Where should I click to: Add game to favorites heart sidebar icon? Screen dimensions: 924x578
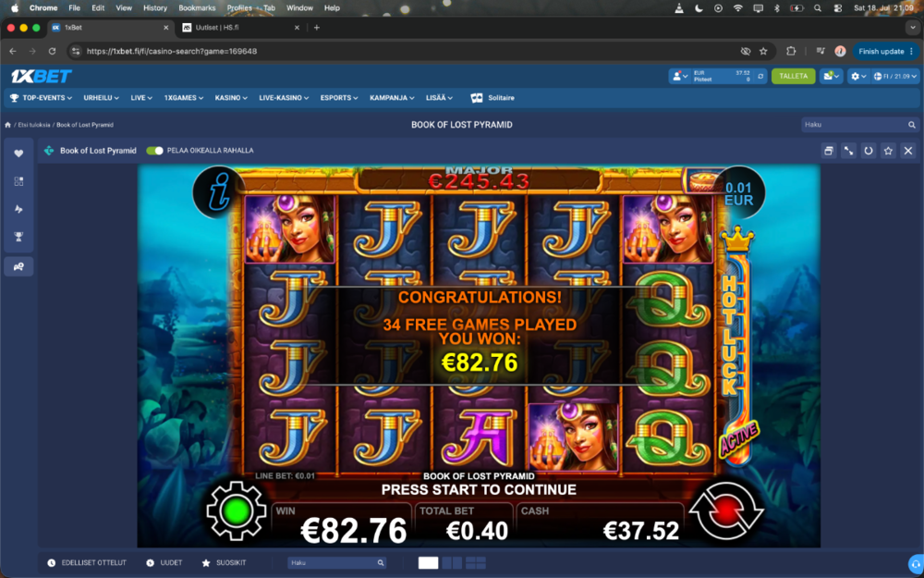point(18,154)
